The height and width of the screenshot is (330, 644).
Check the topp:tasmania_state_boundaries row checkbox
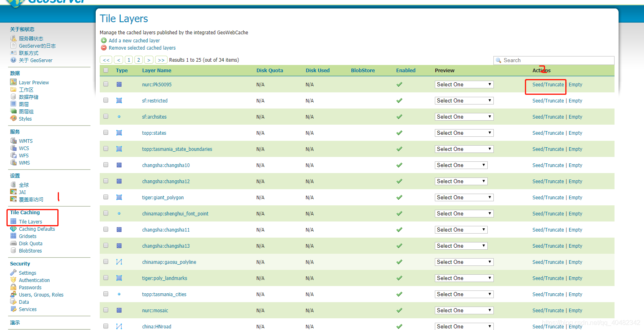(106, 148)
